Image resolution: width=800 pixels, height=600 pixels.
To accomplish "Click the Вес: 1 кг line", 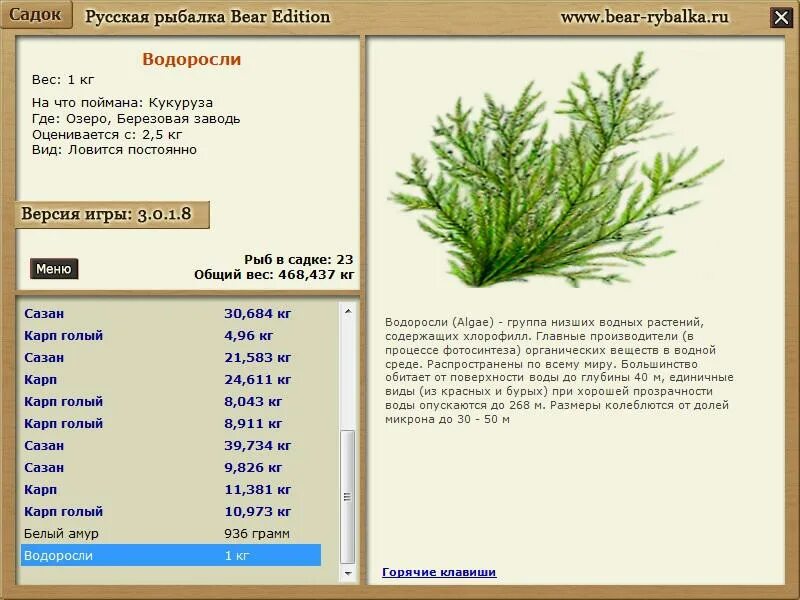I will 63,80.
